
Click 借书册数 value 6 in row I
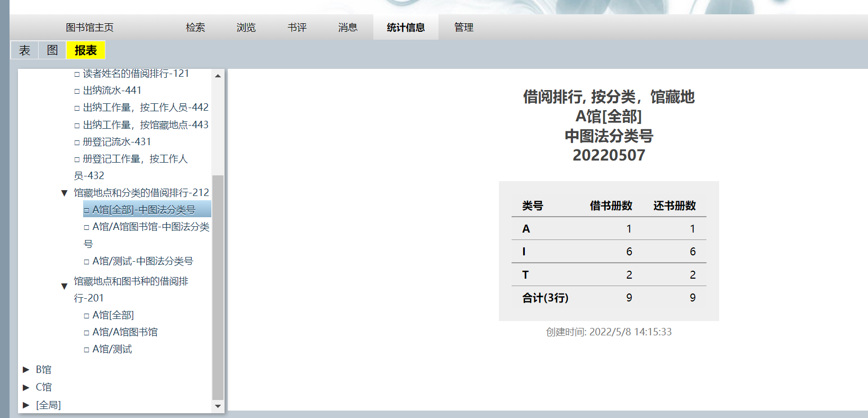629,252
